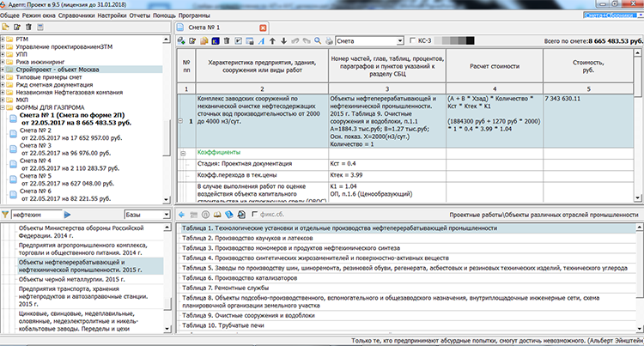Expand the МКП folder node
Screen dimensions: 644x346
point(3,100)
